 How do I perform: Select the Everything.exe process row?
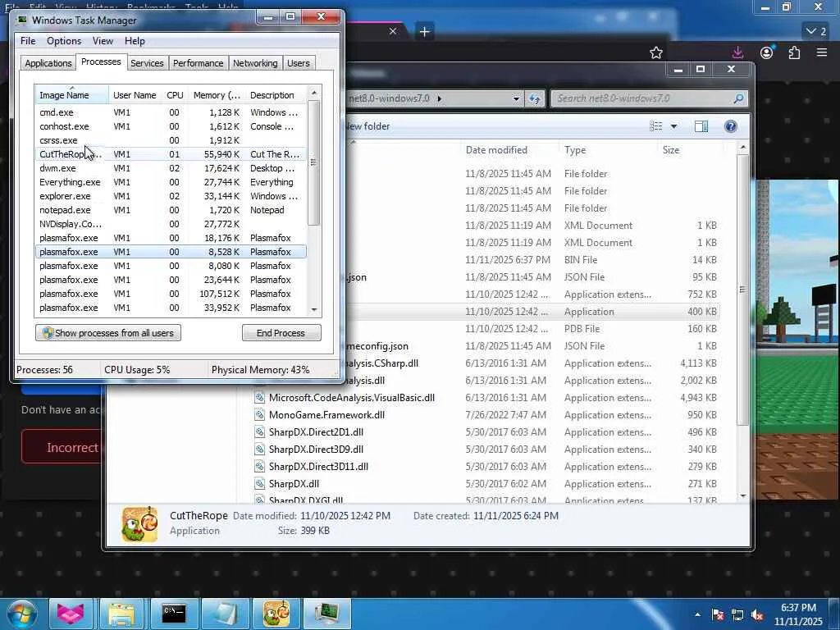coord(171,182)
